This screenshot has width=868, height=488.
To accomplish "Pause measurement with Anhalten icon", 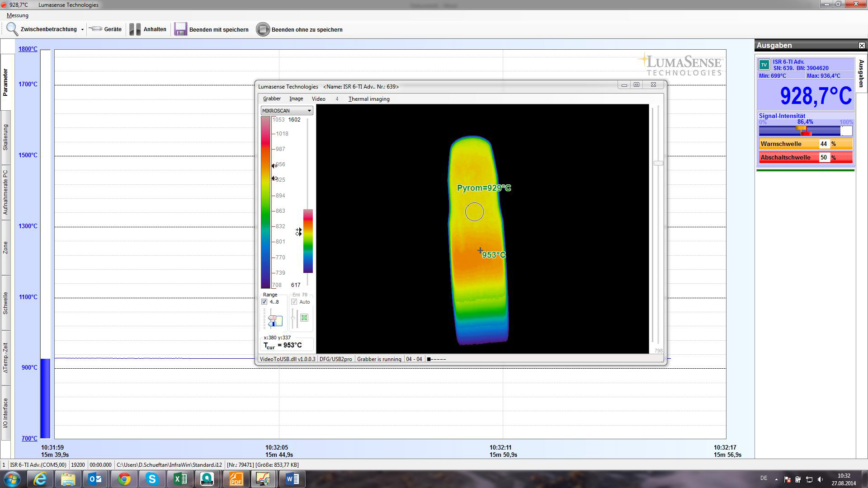I will coord(135,29).
